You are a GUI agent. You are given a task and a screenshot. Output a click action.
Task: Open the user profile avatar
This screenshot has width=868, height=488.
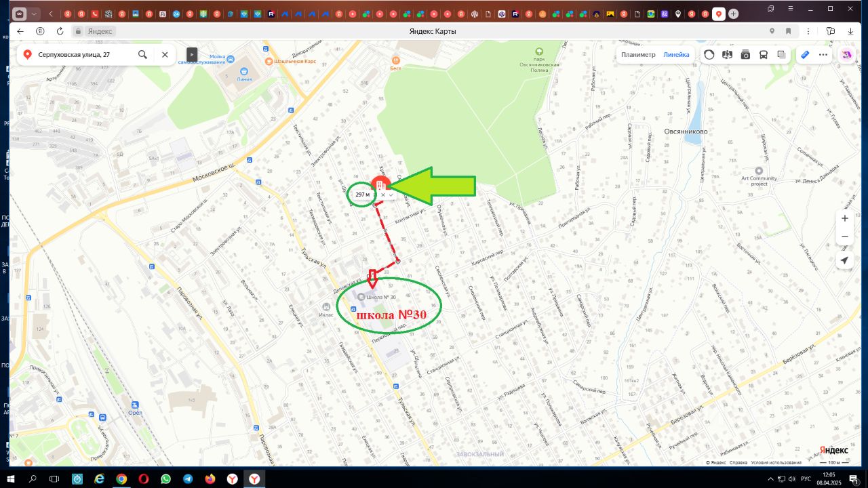point(847,55)
